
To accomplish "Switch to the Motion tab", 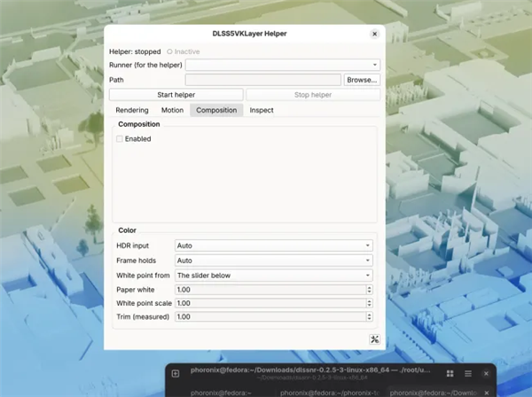I will (x=172, y=110).
